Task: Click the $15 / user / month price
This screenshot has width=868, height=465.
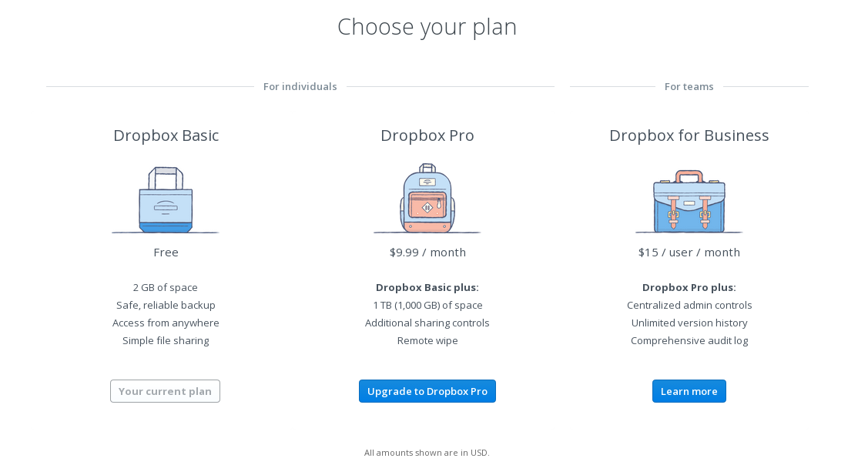Action: point(689,253)
